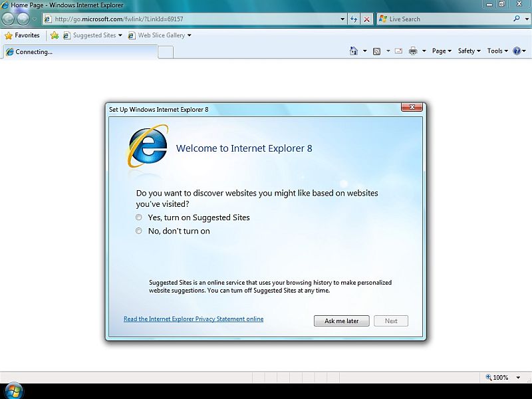Screen dimensions: 532x399
Task: Open the recent pages dropdown beside Forward
Action: (35, 19)
